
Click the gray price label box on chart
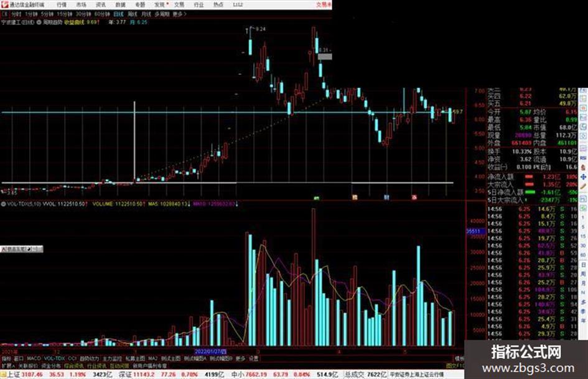[x=325, y=57]
